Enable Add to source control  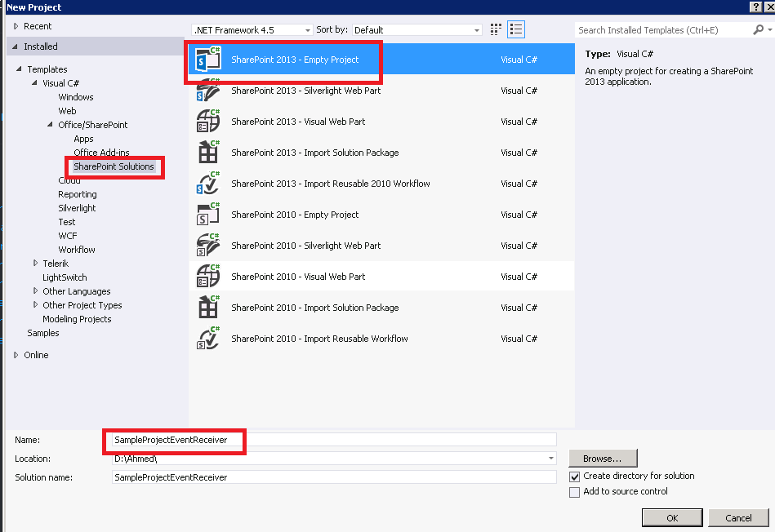point(576,491)
